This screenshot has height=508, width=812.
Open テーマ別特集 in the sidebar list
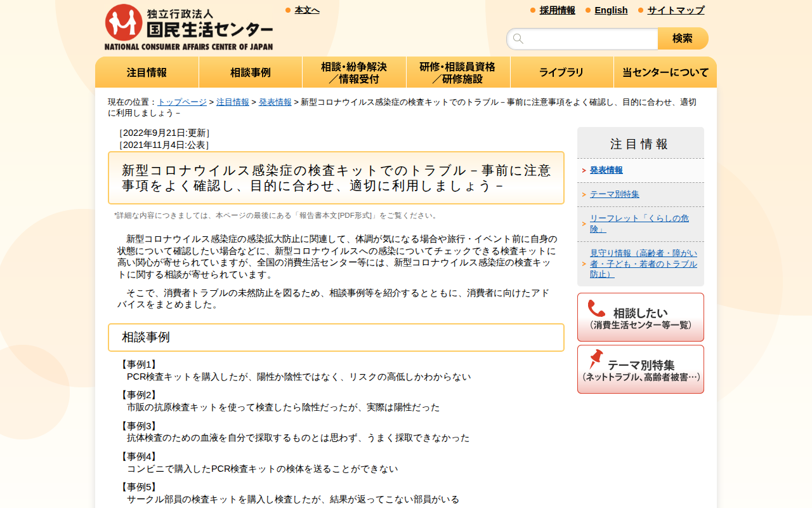tap(615, 194)
